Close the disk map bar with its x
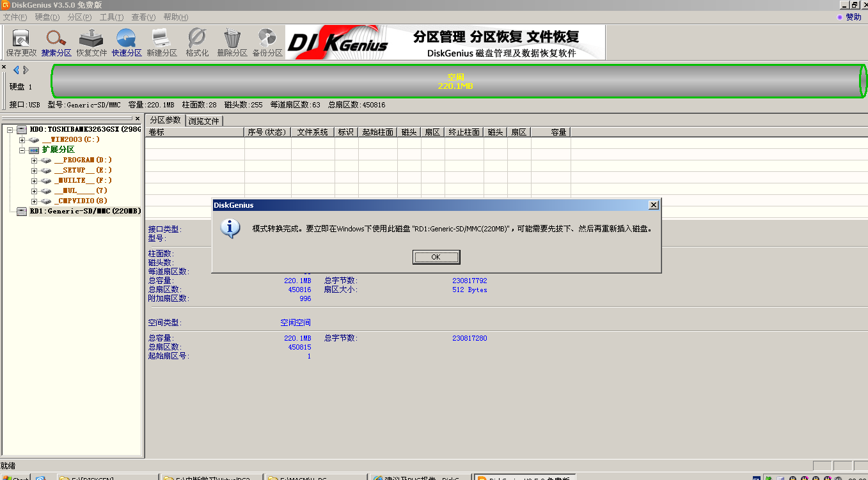The image size is (868, 480). click(4, 67)
